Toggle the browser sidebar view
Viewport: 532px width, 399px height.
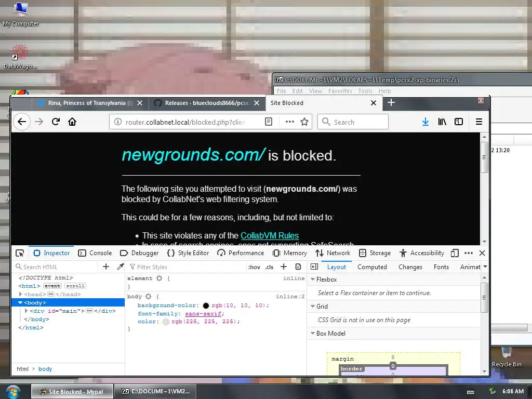(x=459, y=122)
